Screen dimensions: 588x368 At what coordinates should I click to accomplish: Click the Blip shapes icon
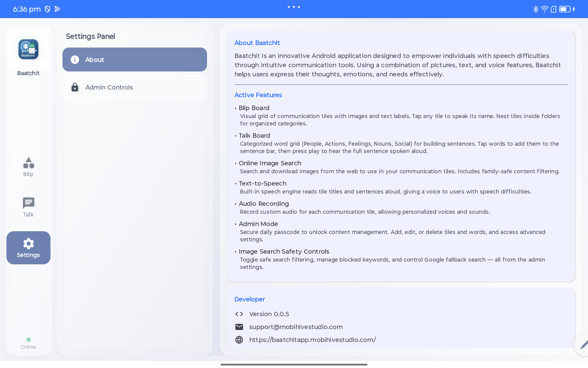click(x=29, y=163)
